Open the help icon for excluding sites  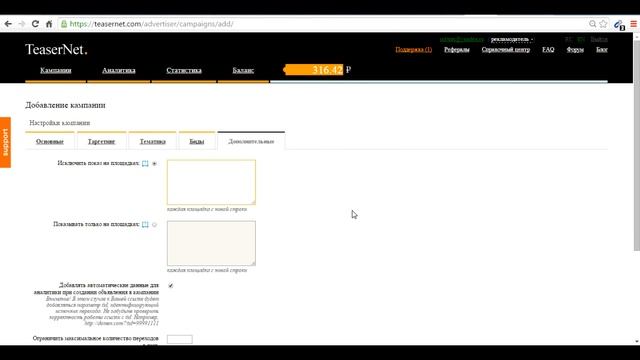pyautogui.click(x=145, y=163)
